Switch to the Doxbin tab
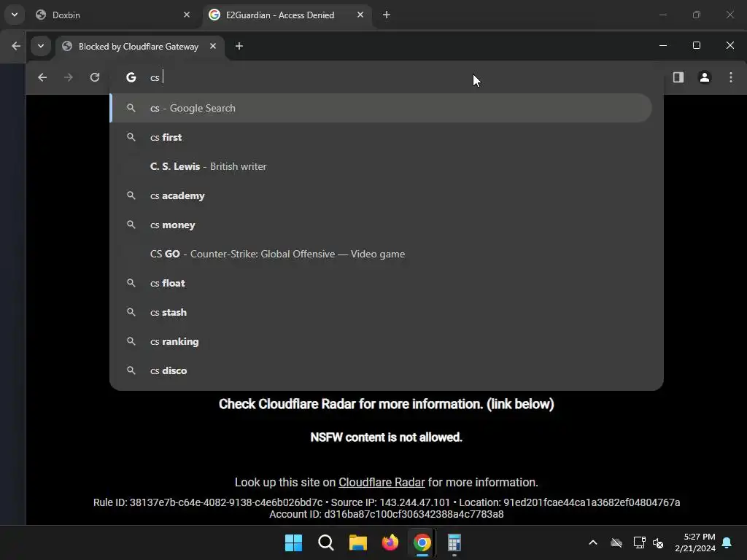This screenshot has width=747, height=560. 113,15
